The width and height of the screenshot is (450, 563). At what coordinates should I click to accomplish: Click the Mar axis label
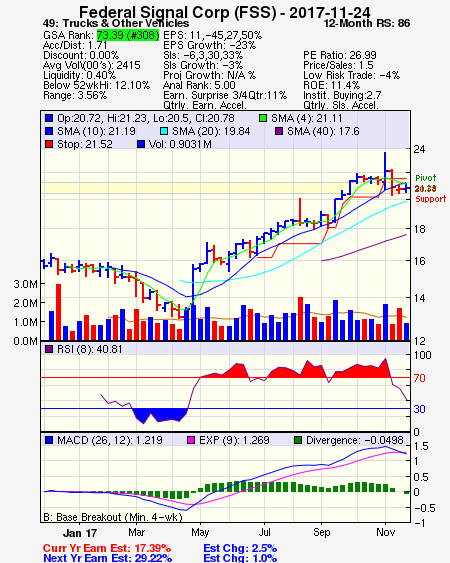pyautogui.click(x=136, y=532)
